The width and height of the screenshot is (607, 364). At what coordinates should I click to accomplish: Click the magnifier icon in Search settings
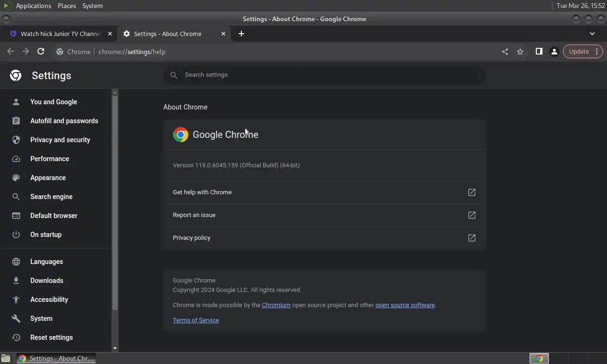(x=174, y=75)
